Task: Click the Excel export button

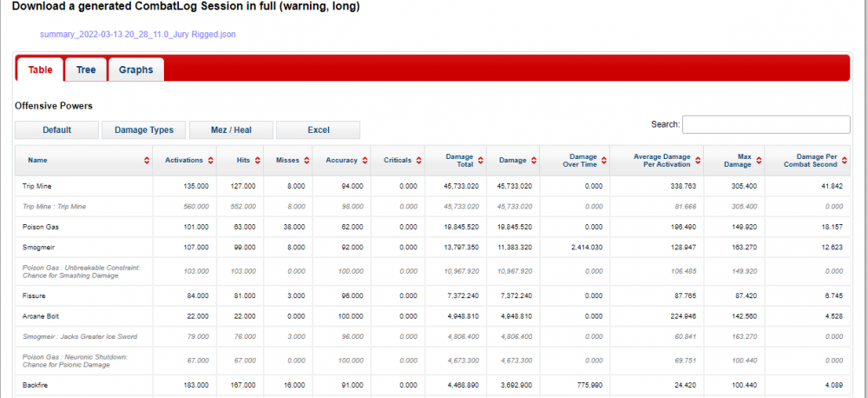Action: 318,130
